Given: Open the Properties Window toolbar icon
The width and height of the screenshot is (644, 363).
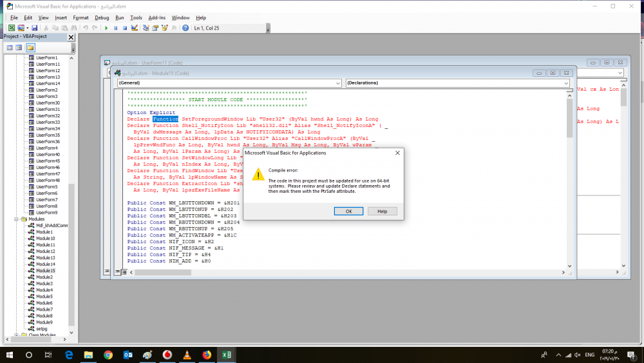Looking at the screenshot, I should click(x=155, y=28).
